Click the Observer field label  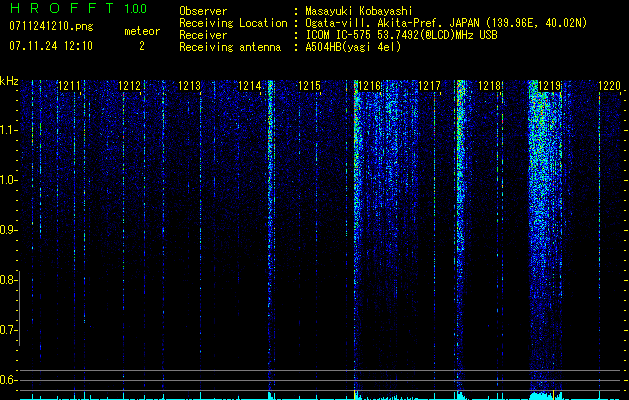coord(203,11)
